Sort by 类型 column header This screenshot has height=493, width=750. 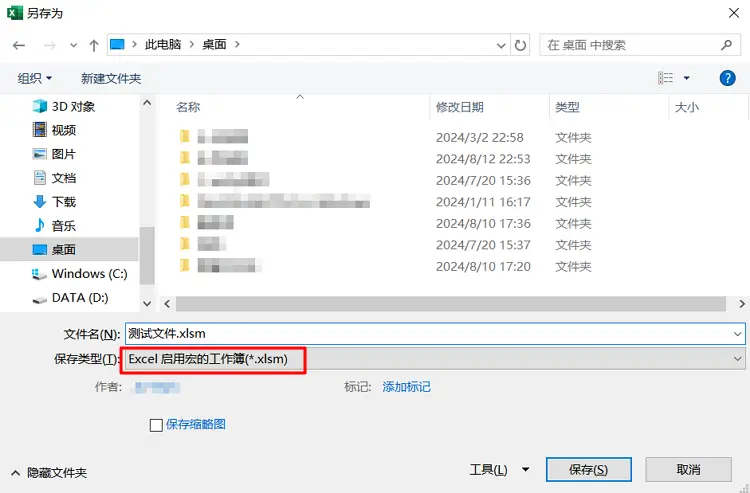point(567,107)
